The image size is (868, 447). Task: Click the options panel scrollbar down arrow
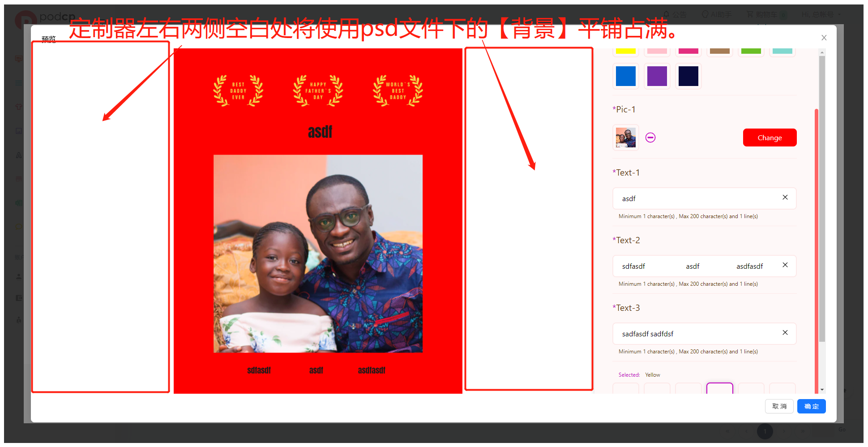point(822,390)
